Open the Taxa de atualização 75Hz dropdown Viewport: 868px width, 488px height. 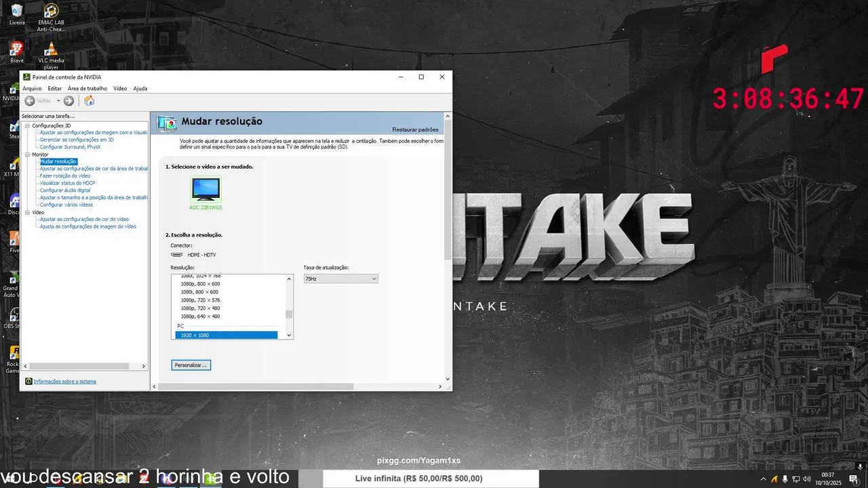340,279
